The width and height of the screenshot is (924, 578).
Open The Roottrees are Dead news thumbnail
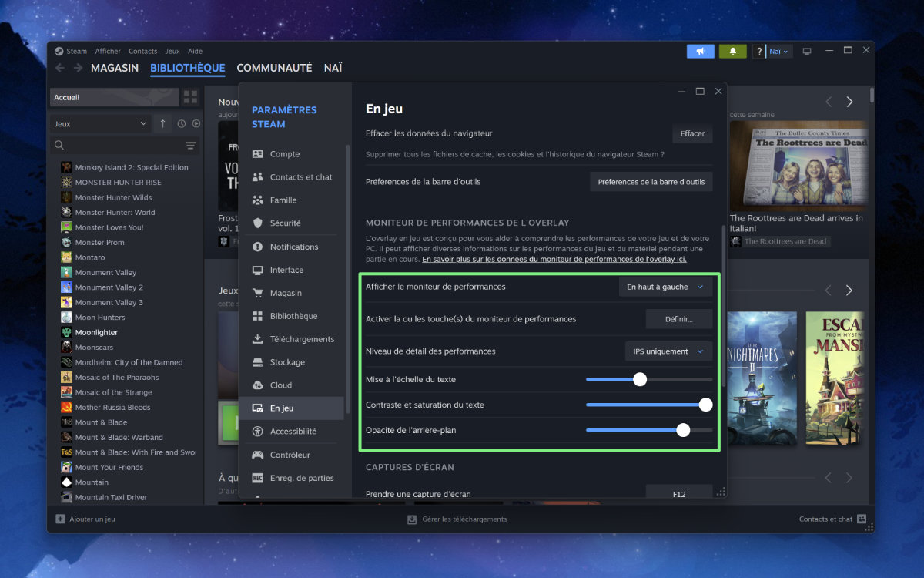(798, 166)
